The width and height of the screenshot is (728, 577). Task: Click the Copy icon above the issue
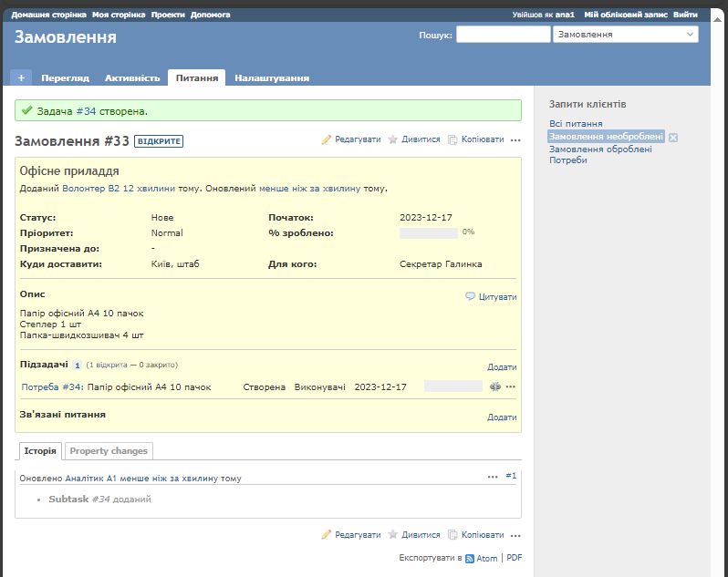(x=453, y=139)
